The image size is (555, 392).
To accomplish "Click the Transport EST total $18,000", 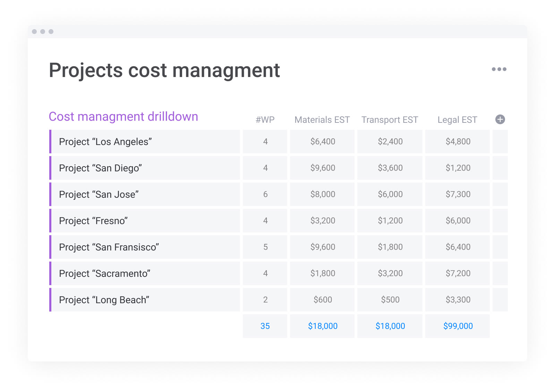I will [x=390, y=326].
